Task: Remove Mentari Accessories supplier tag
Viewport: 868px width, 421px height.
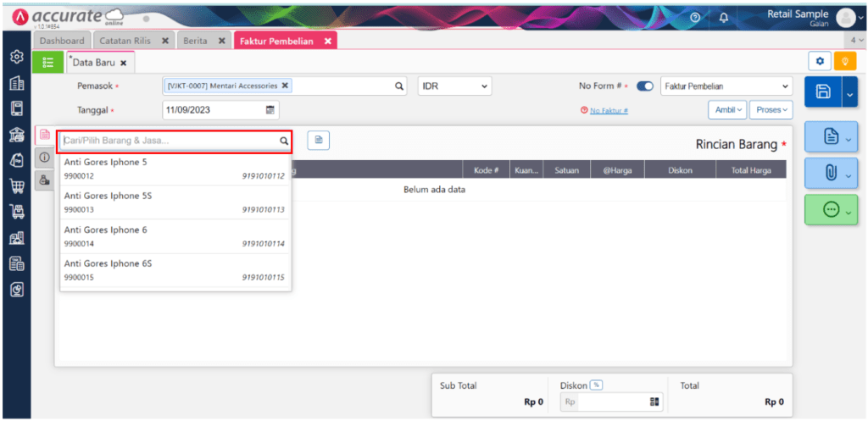Action: tap(285, 86)
